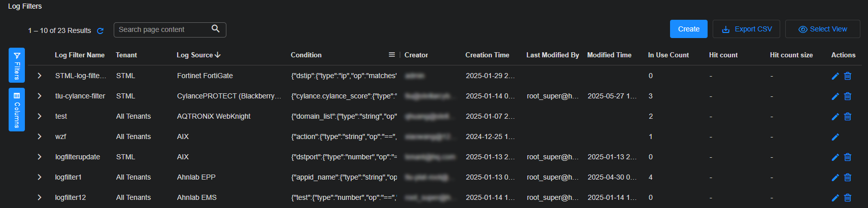Edit the STML-log-filter row

pos(835,76)
